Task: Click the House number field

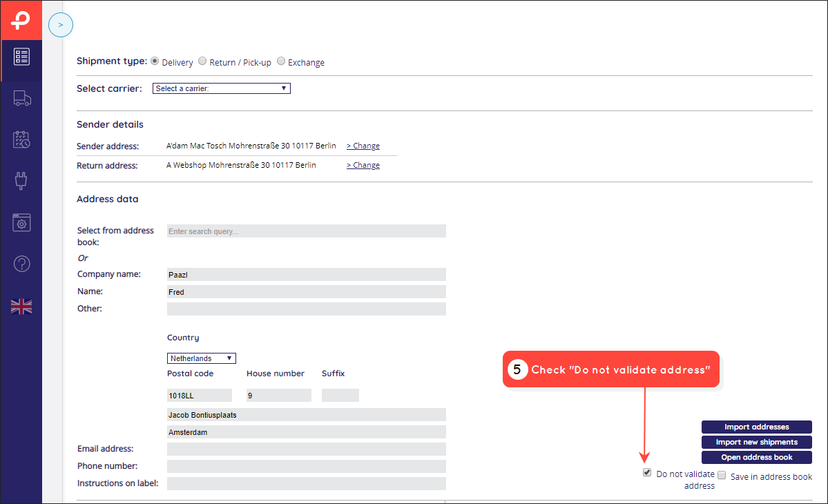Action: [279, 396]
